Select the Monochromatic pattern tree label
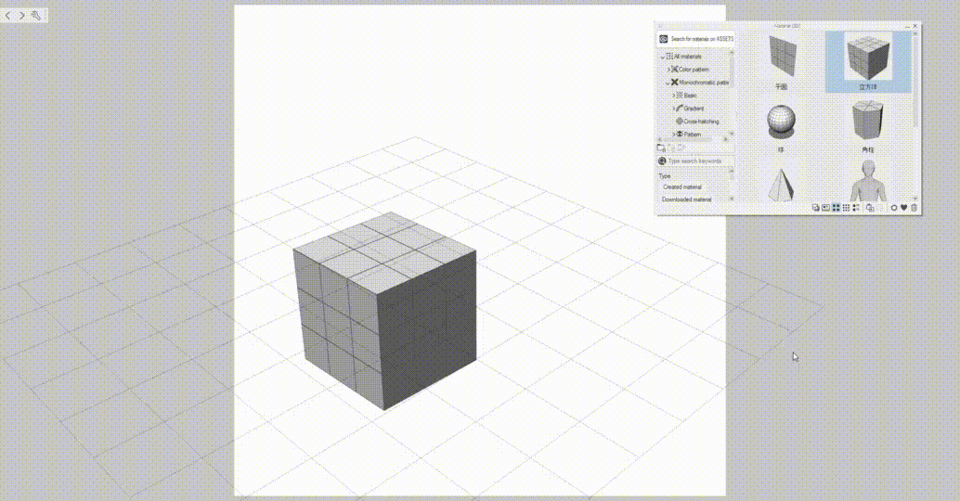 pos(703,82)
